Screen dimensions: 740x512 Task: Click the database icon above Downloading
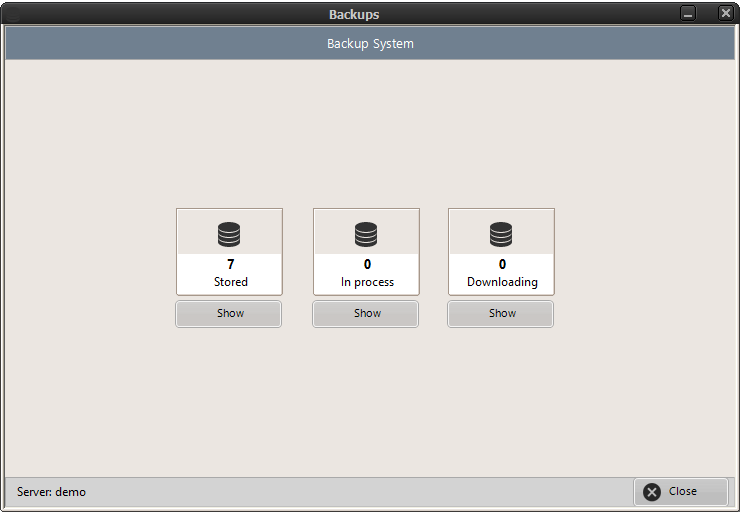click(x=501, y=235)
